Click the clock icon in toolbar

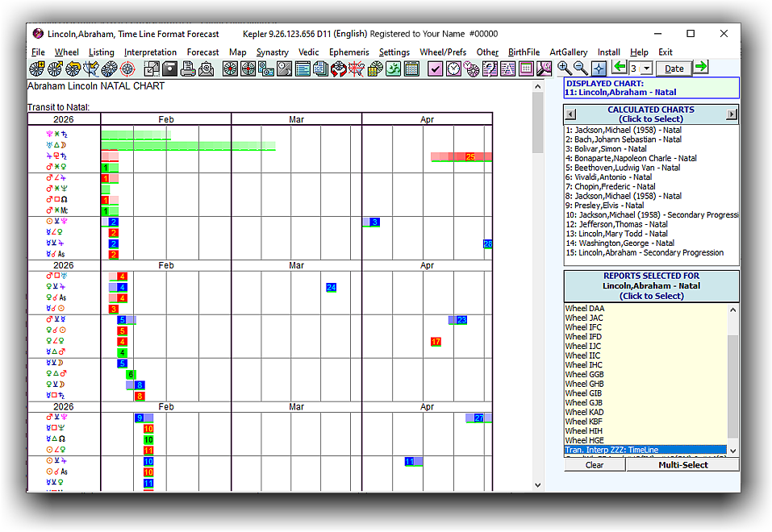coord(454,69)
